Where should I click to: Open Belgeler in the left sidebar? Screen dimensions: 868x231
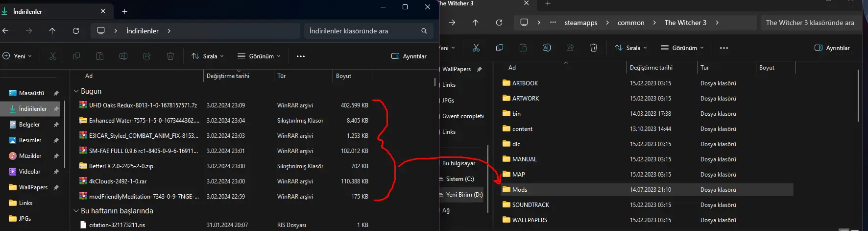pos(29,125)
